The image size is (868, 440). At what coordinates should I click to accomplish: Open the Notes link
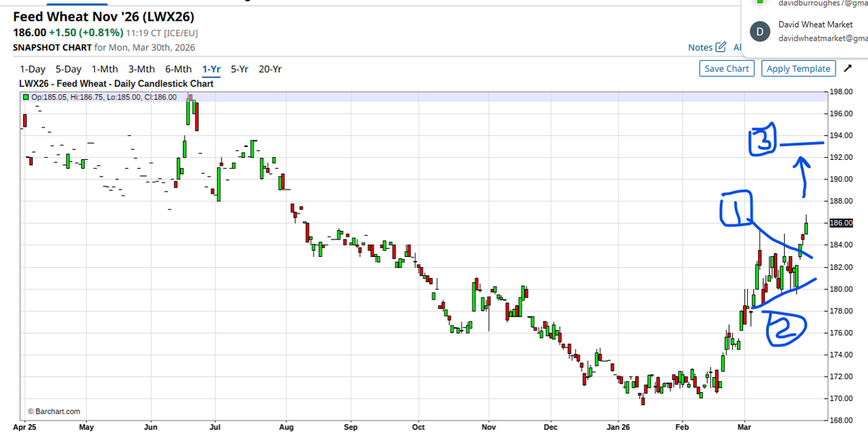[x=700, y=47]
